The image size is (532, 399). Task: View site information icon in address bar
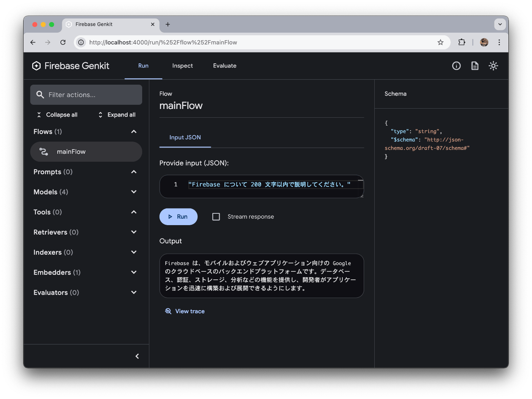pos(81,42)
